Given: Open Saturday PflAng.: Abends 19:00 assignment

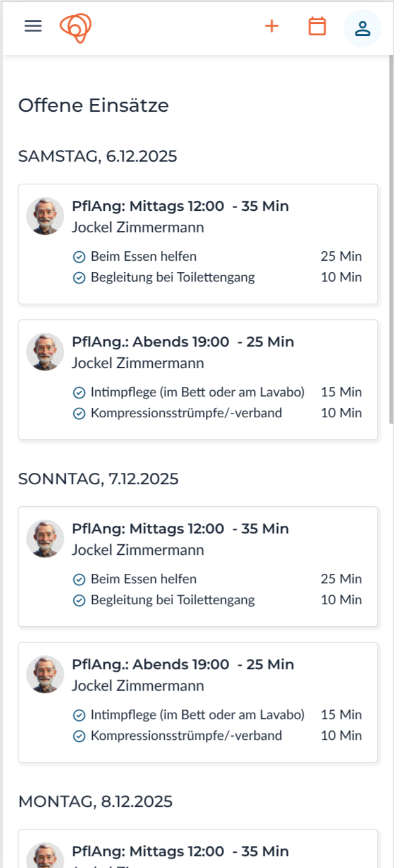Looking at the screenshot, I should pos(182,342).
